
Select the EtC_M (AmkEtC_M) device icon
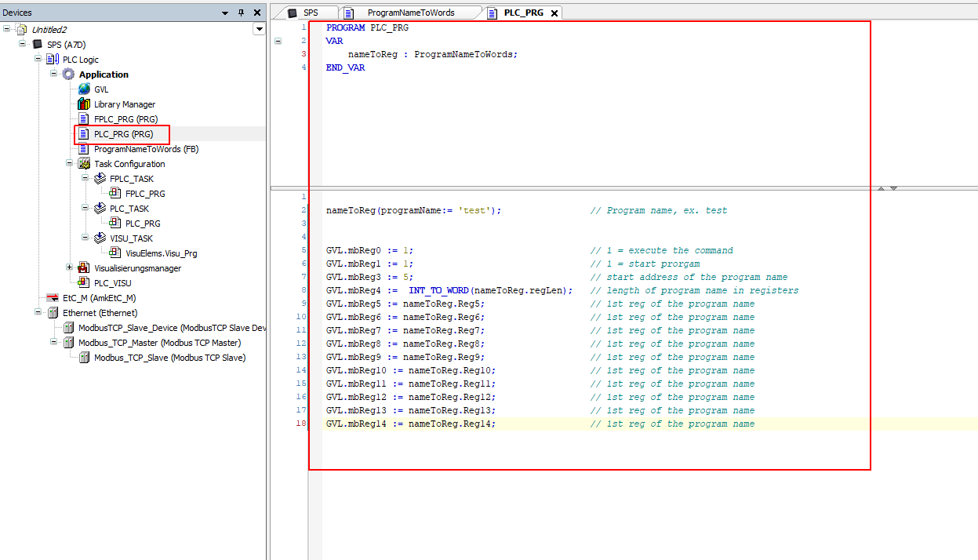tap(53, 298)
